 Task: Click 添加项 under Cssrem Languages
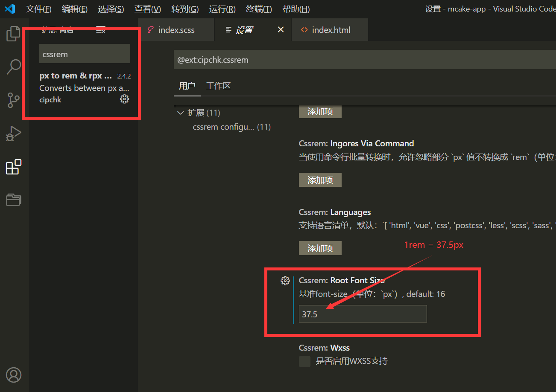coord(320,248)
